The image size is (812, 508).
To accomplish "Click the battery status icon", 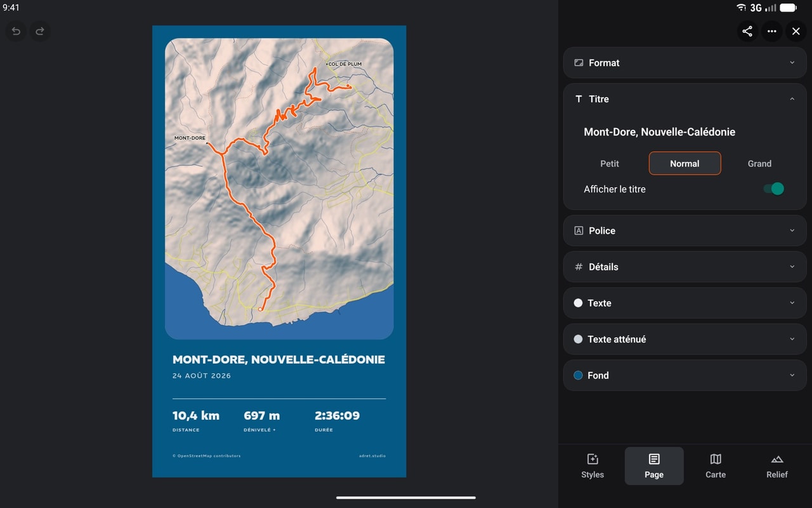I will [788, 8].
